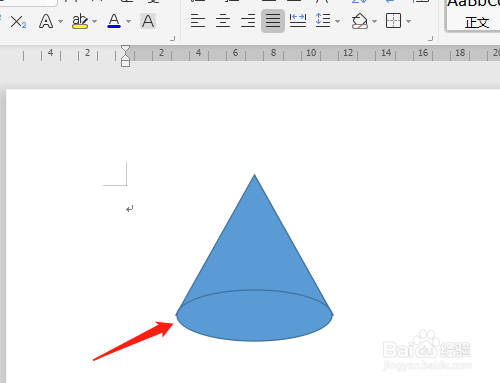This screenshot has width=500, height=383.
Task: Apply yellow text highlight color
Action: (x=80, y=21)
